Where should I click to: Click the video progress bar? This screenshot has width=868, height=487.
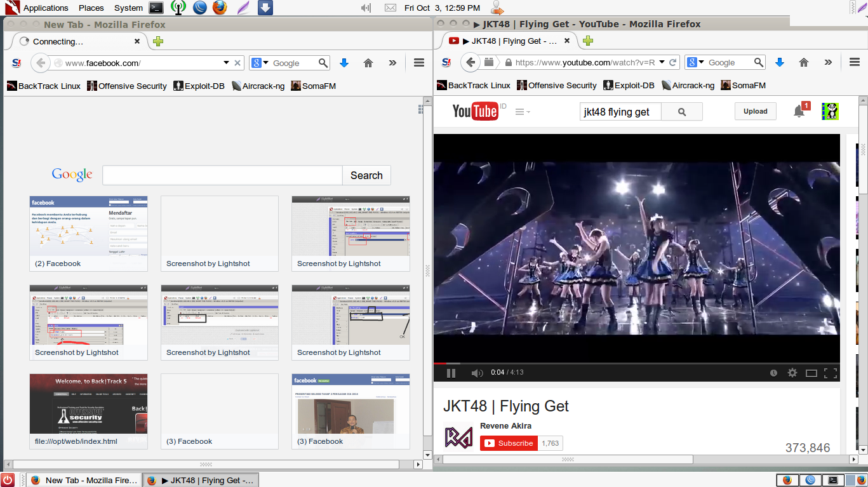tap(637, 364)
